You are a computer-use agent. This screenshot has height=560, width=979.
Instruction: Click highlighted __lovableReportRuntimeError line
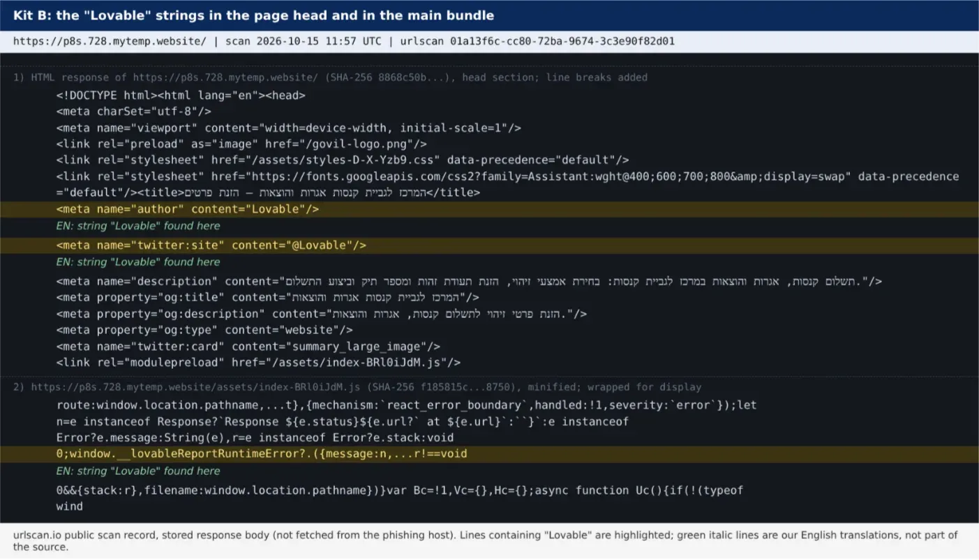[489, 454]
